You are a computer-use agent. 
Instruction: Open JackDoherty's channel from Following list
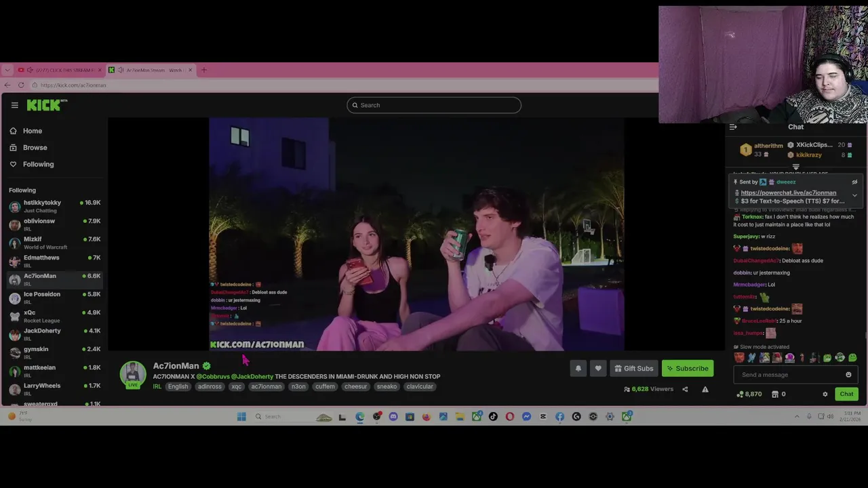[x=54, y=334]
